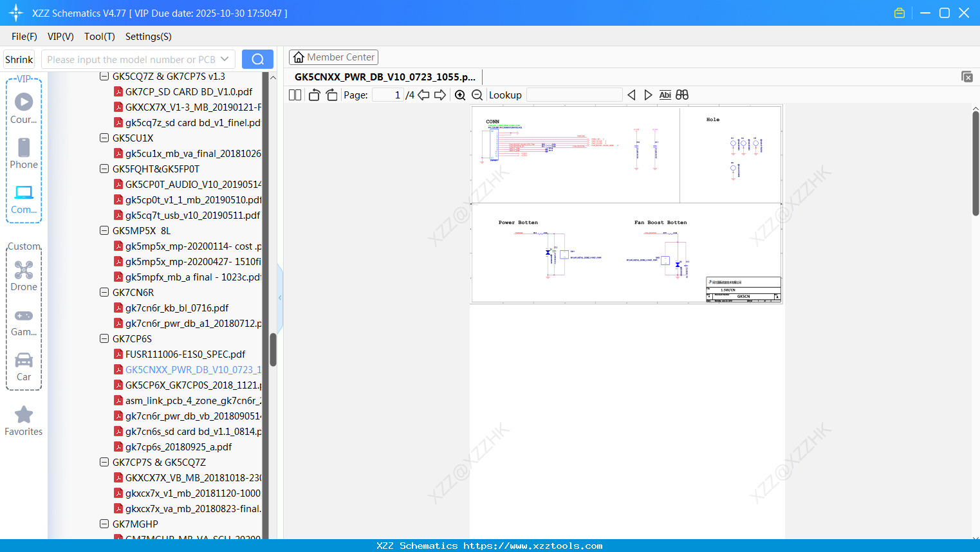Collapse the GK7CP6S folder
980x552 pixels.
pos(104,339)
